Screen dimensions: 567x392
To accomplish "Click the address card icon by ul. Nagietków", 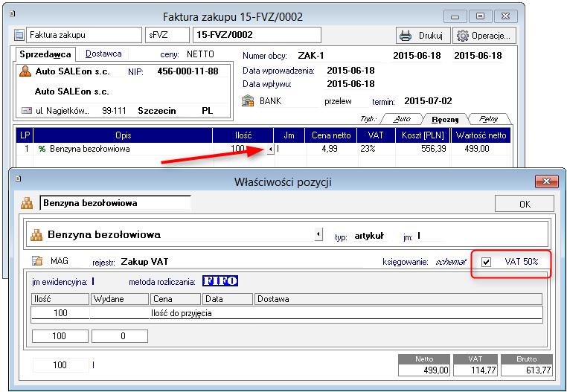I will tap(27, 111).
